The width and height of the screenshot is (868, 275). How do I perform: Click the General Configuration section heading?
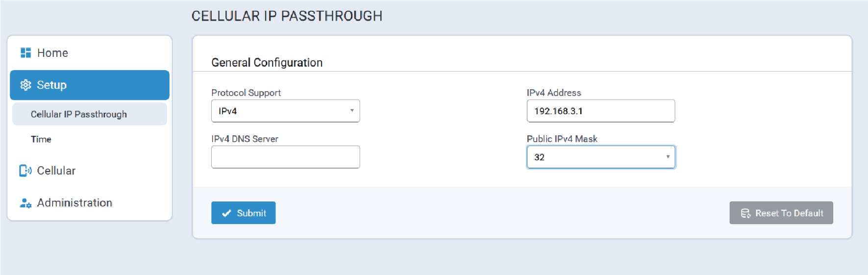267,63
